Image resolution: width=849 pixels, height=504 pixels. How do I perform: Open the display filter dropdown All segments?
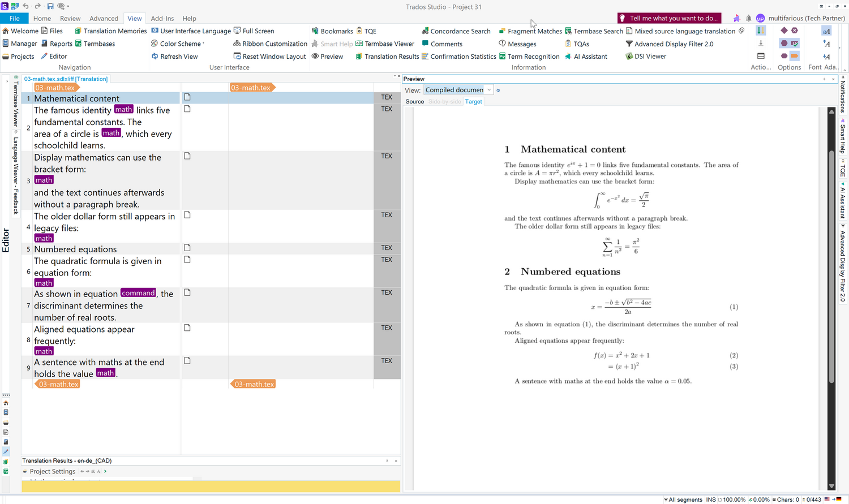(x=683, y=499)
